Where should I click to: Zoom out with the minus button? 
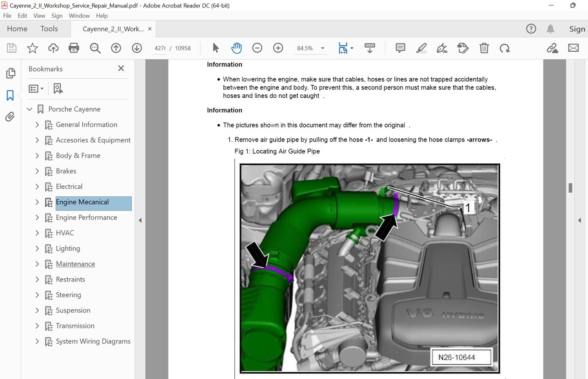pos(257,48)
